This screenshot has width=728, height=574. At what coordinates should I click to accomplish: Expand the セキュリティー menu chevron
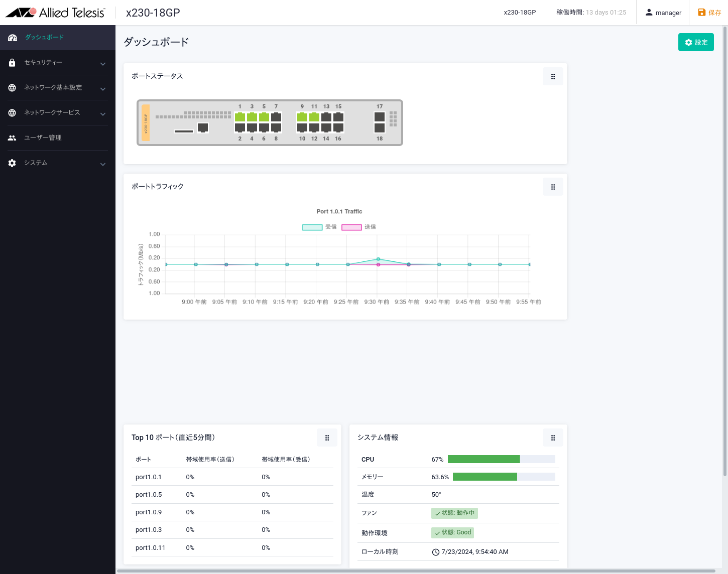[103, 64]
